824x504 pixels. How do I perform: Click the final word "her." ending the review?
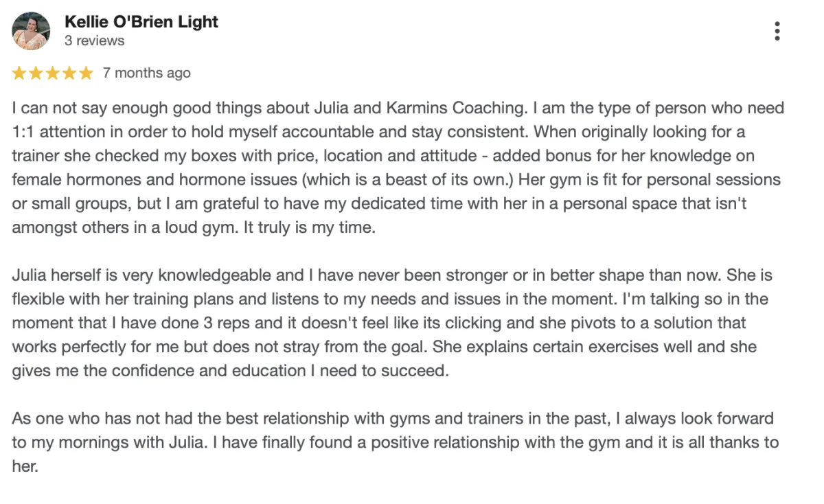[x=25, y=466]
